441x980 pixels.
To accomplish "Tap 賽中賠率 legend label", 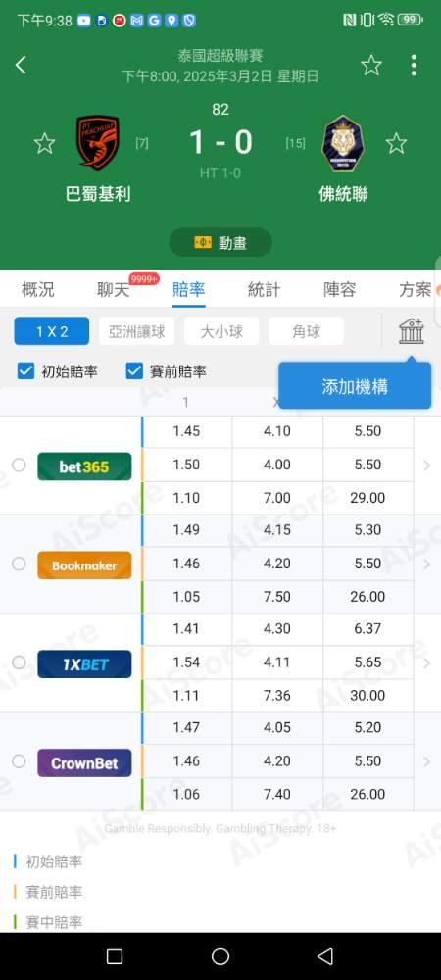I will coord(54,922).
